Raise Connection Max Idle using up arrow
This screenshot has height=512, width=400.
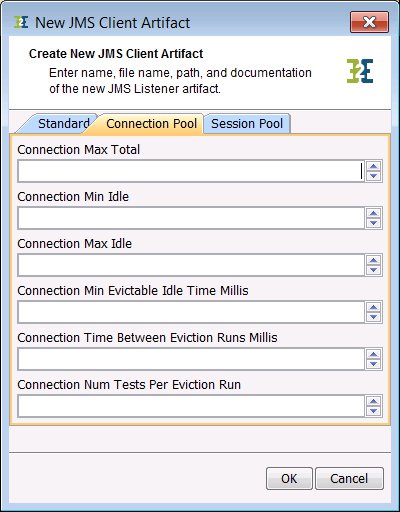(374, 260)
